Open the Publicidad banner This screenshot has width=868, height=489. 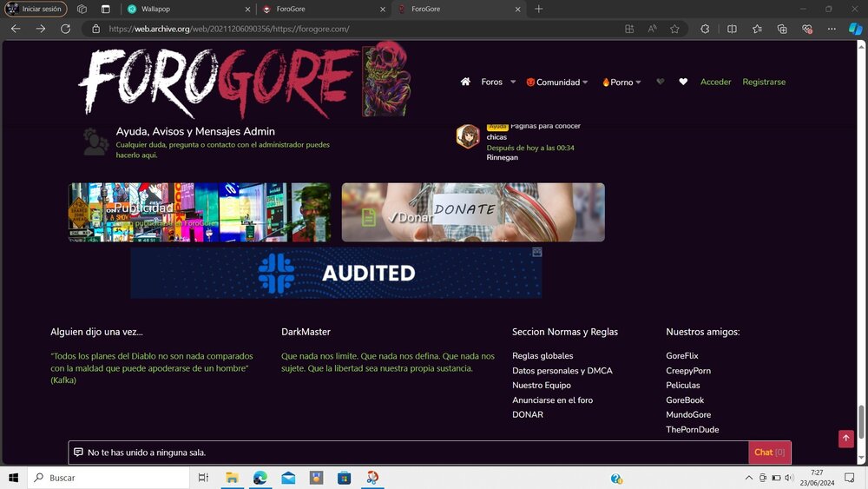[x=200, y=212]
